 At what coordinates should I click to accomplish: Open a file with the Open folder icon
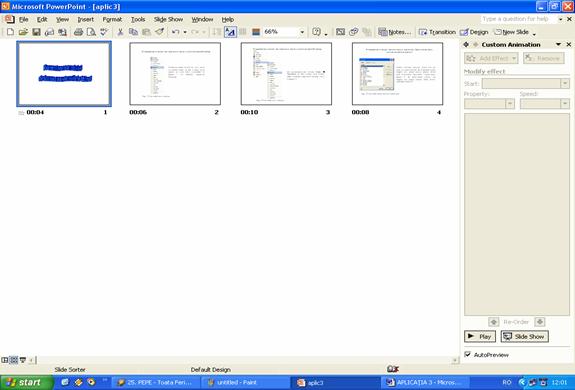(x=23, y=32)
